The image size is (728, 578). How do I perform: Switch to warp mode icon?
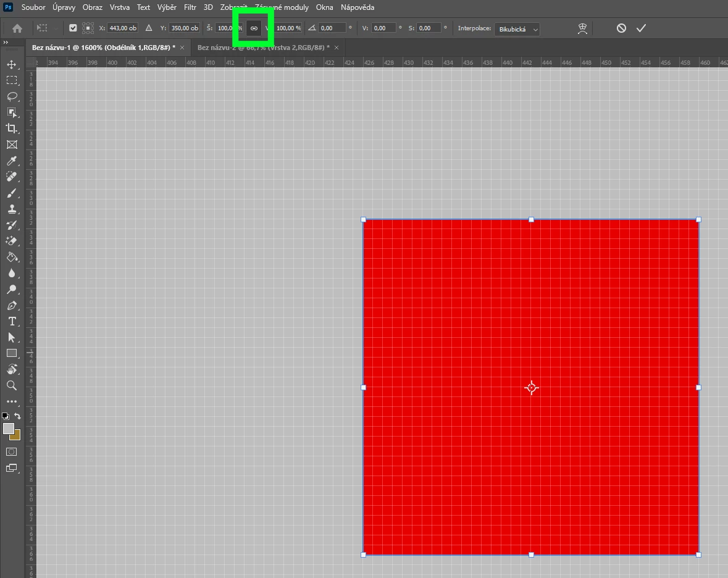[x=582, y=28]
